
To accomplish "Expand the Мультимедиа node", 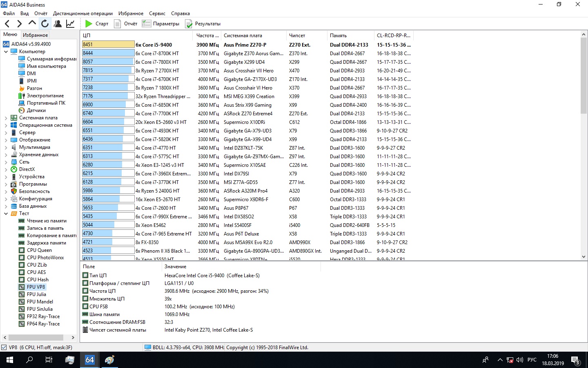I will click(x=6, y=147).
